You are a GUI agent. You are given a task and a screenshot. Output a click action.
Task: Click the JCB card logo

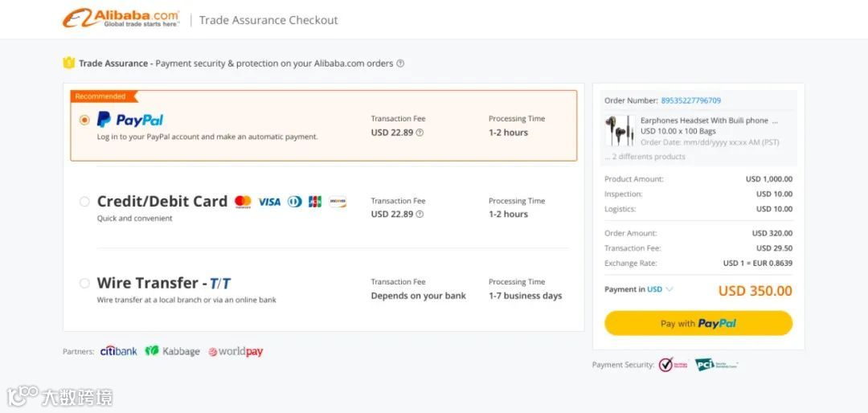tap(315, 202)
